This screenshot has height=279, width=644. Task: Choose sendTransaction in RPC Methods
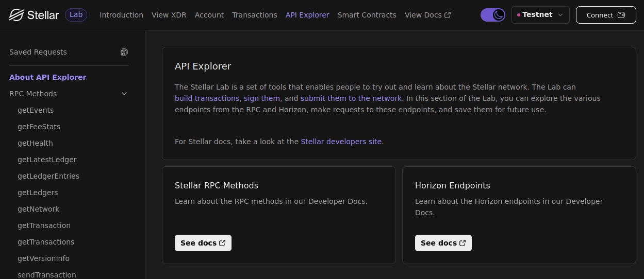pos(46,274)
